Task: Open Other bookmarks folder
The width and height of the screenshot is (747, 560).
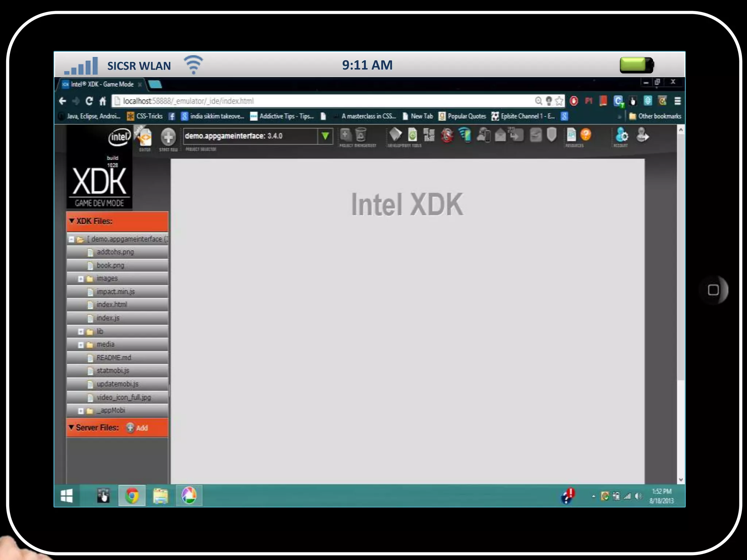Action: coord(655,116)
